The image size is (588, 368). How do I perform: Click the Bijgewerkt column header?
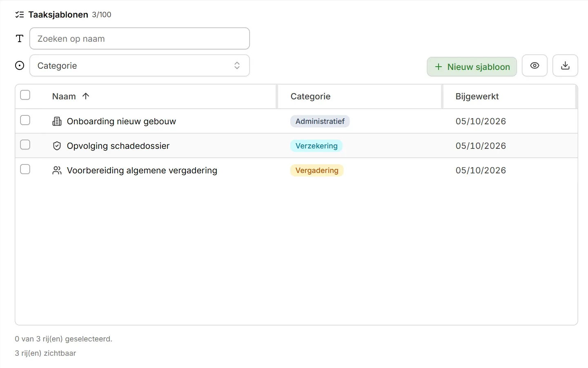[x=477, y=96]
